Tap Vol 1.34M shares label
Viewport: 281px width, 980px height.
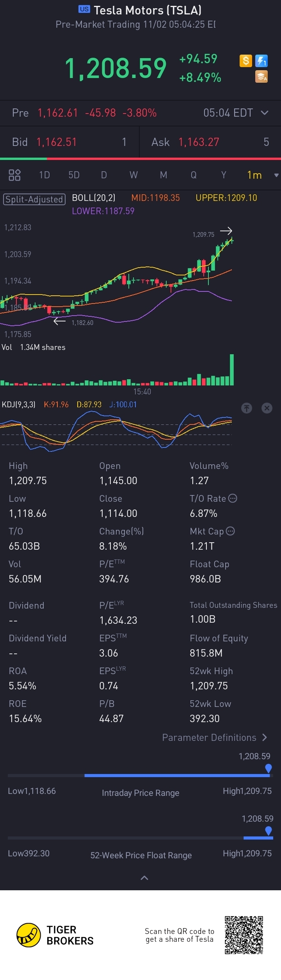coord(34,347)
